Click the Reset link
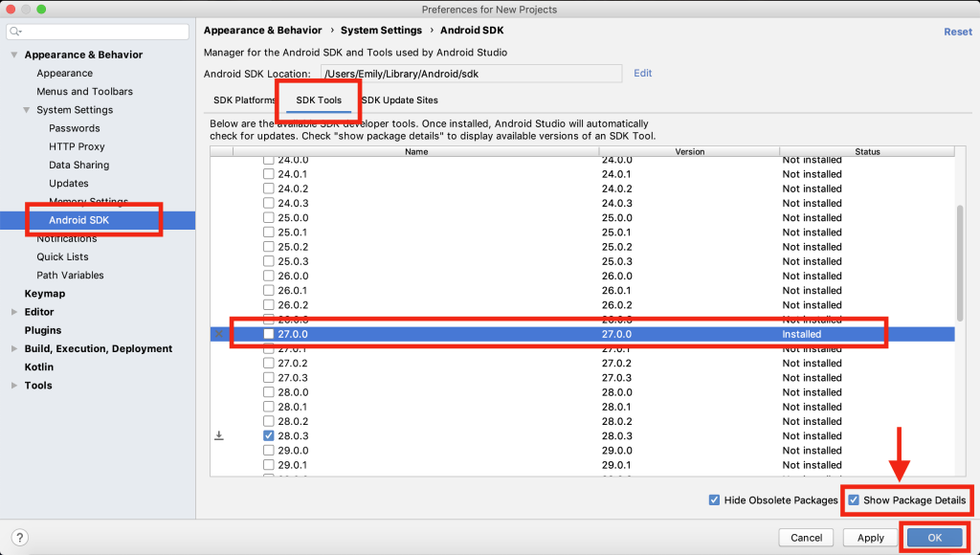This screenshot has height=555, width=980. [957, 32]
